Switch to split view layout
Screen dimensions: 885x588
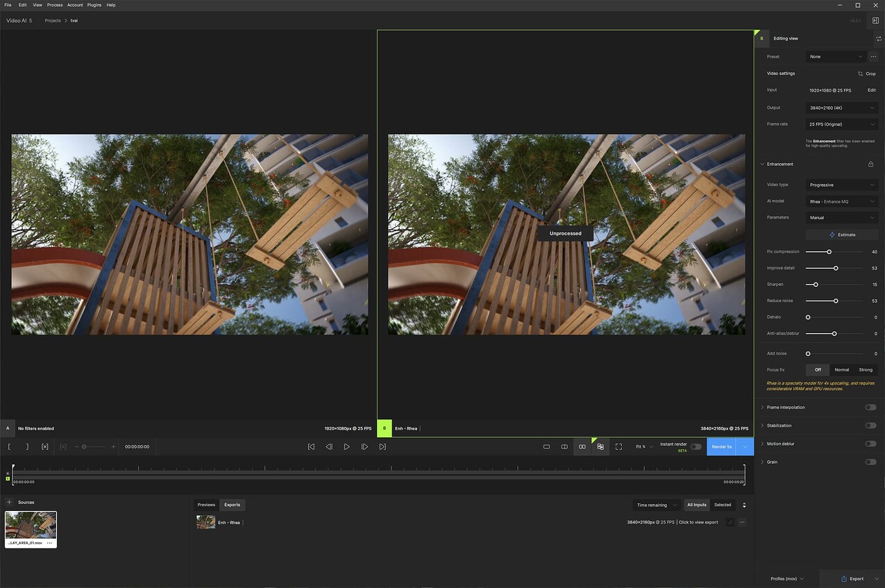tap(564, 446)
